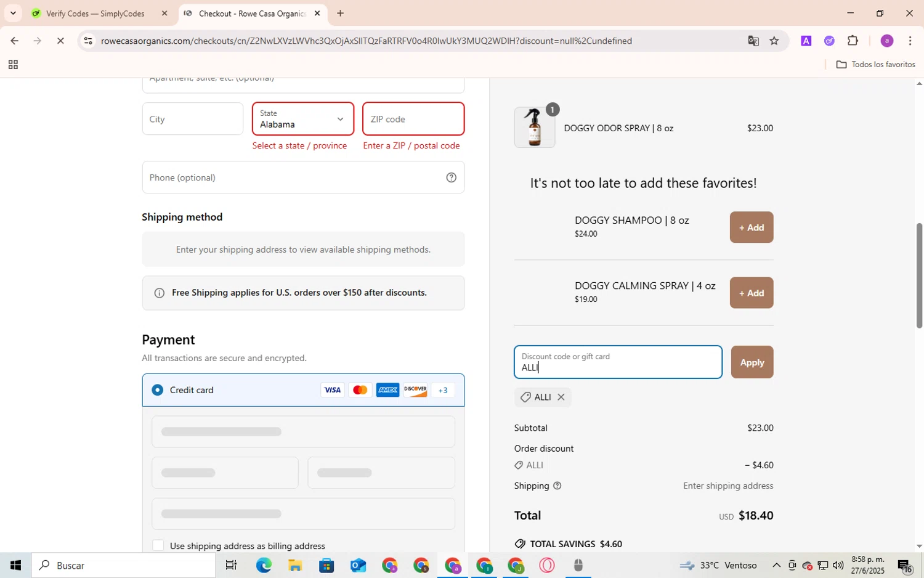Open a new browser tab

(x=340, y=13)
